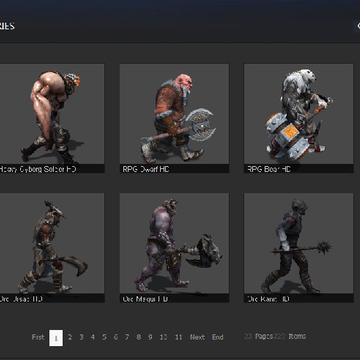360x360 pixels.
Task: Go to the First page link
Action: pyautogui.click(x=38, y=337)
